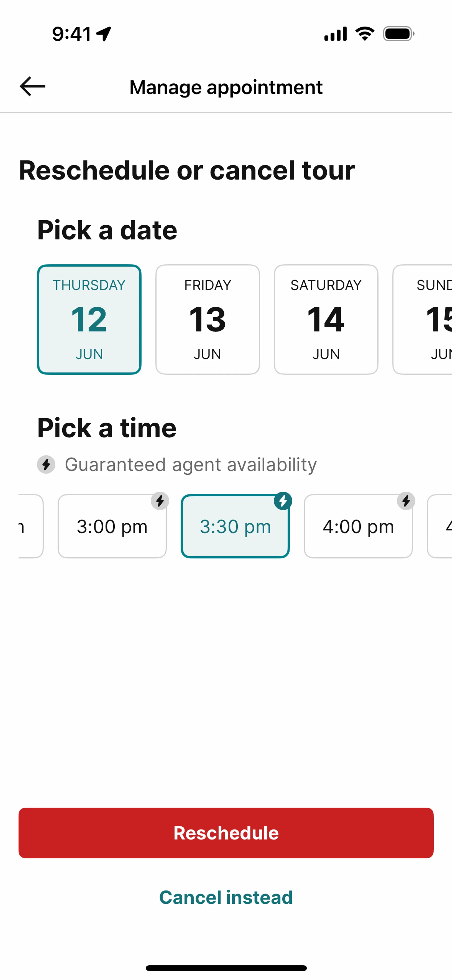Select Thursday 12 Jun date
Screen dimensions: 452x980
click(89, 319)
